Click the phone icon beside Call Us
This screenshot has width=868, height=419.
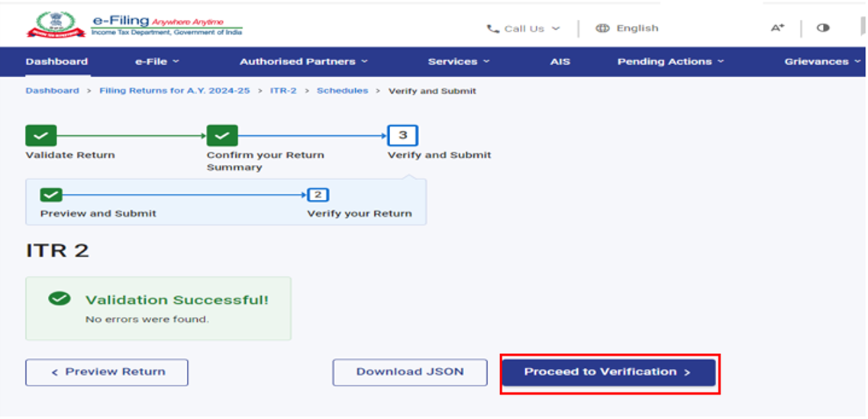[x=493, y=29]
